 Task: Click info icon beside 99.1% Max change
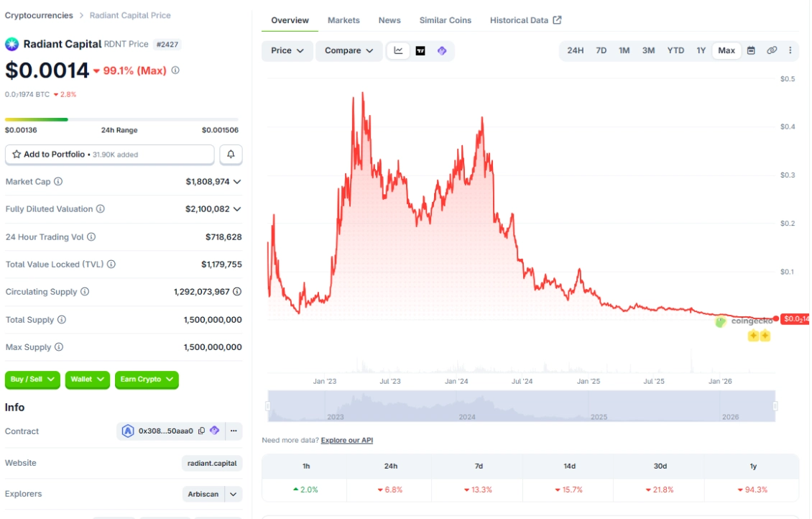point(175,70)
